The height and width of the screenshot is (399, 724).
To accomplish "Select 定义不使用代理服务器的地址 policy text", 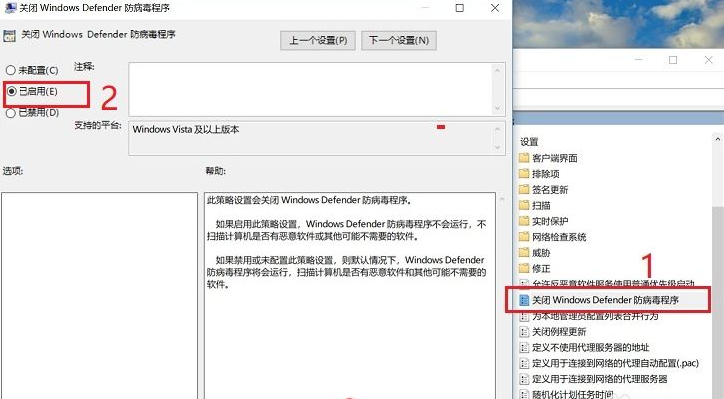I will (x=591, y=347).
